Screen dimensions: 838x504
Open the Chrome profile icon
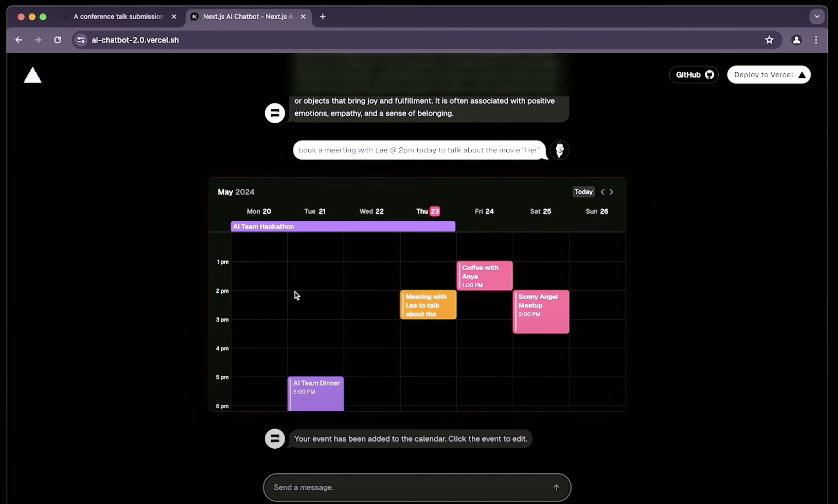click(x=796, y=40)
